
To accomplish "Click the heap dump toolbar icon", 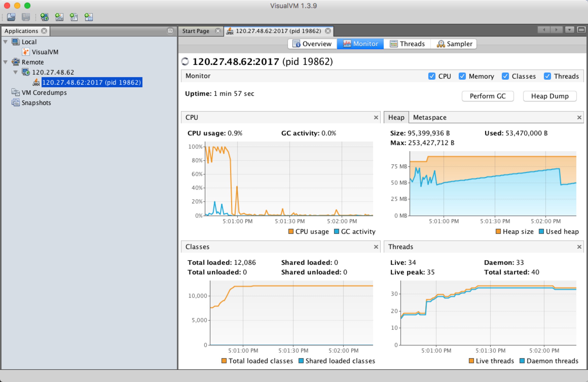I will coord(549,96).
